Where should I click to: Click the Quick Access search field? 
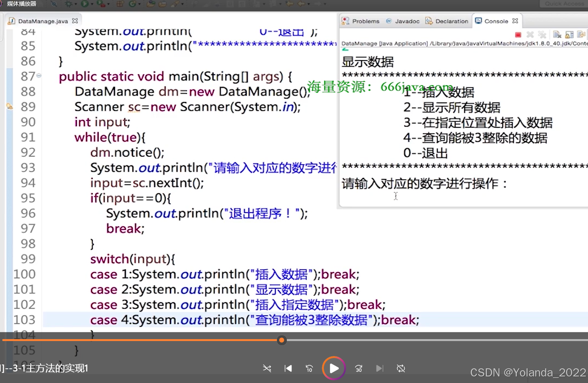pyautogui.click(x=563, y=3)
